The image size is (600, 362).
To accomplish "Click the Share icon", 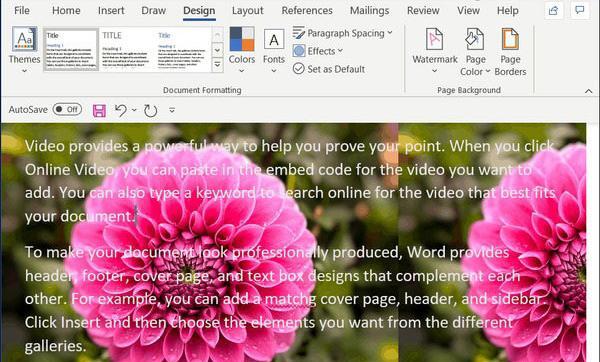I will 553,11.
